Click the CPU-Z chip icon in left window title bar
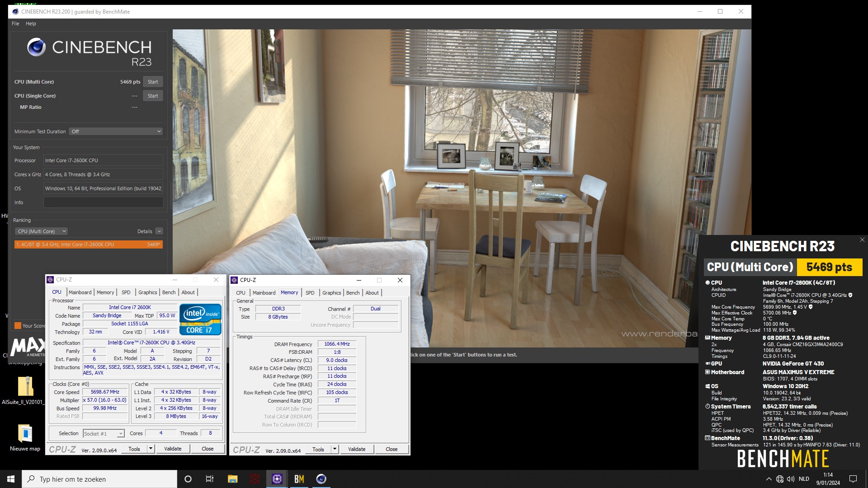The image size is (868, 488). [51, 280]
